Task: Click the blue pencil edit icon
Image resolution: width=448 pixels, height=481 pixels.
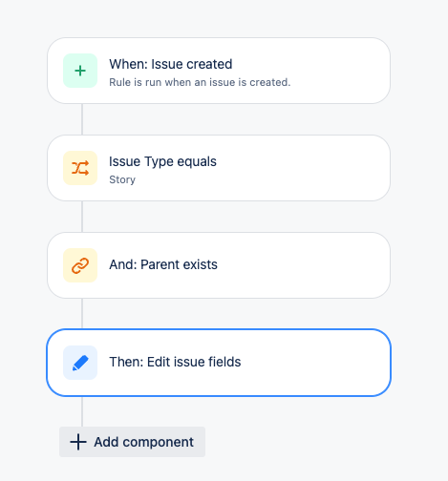Action: coord(80,363)
